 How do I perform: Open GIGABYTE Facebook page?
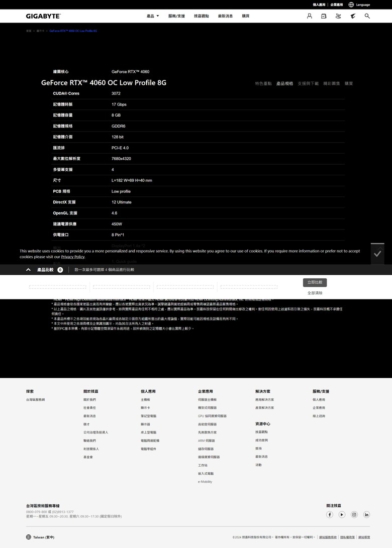click(329, 514)
